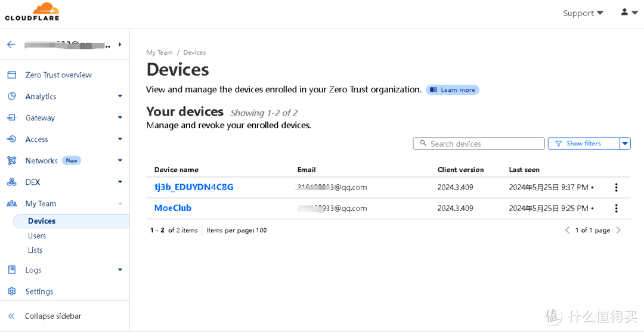
Task: Select Users under My Team
Action: (x=37, y=235)
